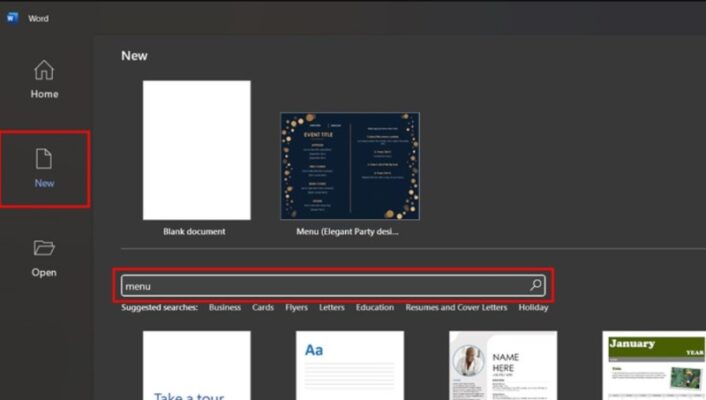The image size is (706, 400).
Task: Click into the template search field
Action: (x=333, y=286)
